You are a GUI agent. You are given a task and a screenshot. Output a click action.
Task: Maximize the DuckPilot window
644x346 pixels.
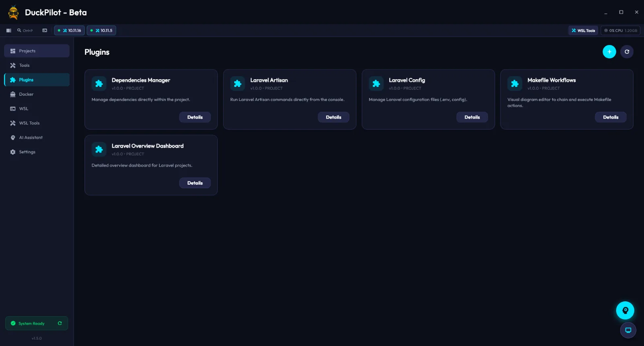pos(621,12)
